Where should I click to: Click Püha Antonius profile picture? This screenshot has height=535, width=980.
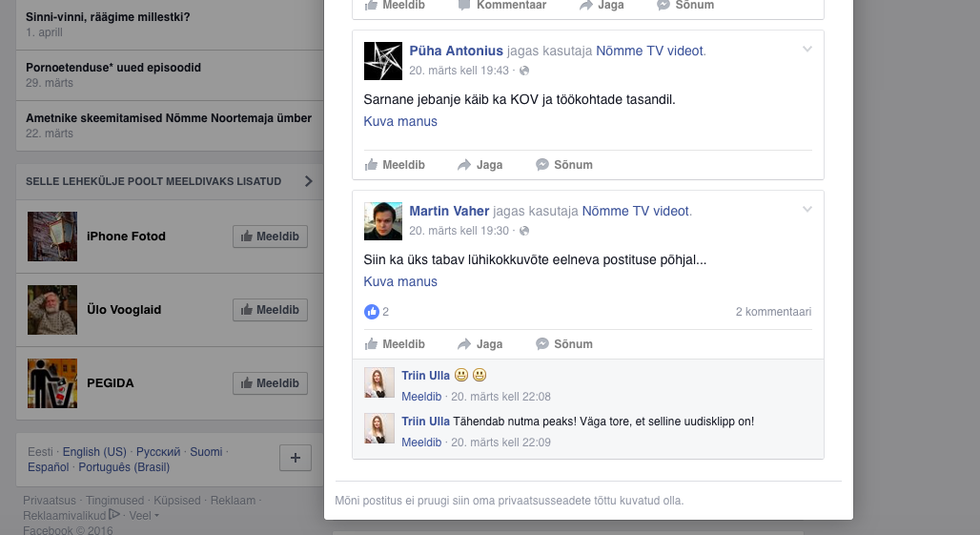click(x=383, y=61)
